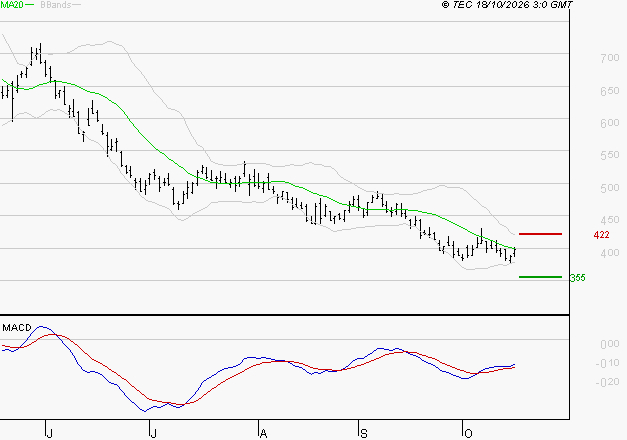Viewport: 627px width, 440px height.
Task: Click the second J month marker
Action: (153, 434)
